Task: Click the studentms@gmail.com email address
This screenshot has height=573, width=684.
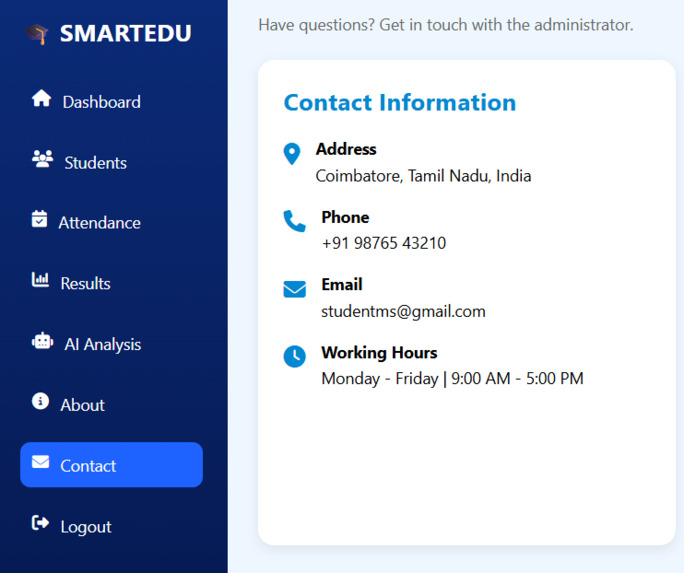Action: [403, 312]
